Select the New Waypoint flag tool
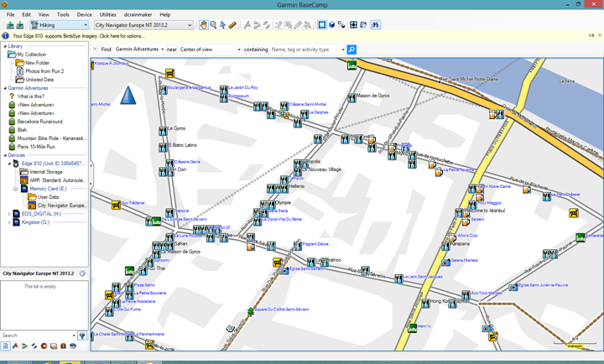 (247, 25)
